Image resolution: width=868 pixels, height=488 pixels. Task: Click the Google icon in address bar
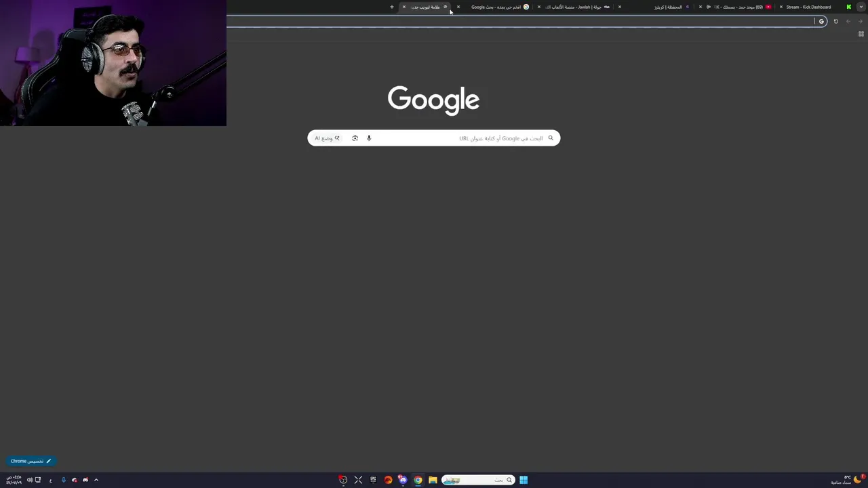pyautogui.click(x=821, y=21)
